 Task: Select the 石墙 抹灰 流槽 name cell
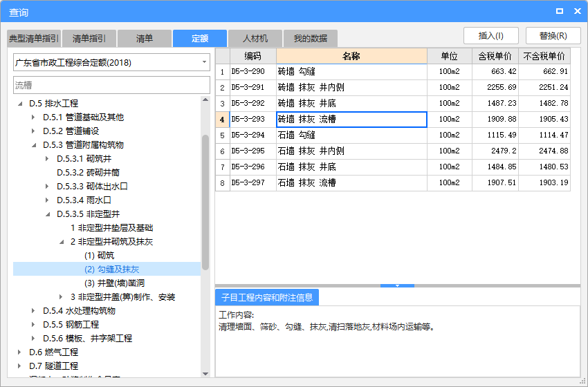pyautogui.click(x=351, y=183)
